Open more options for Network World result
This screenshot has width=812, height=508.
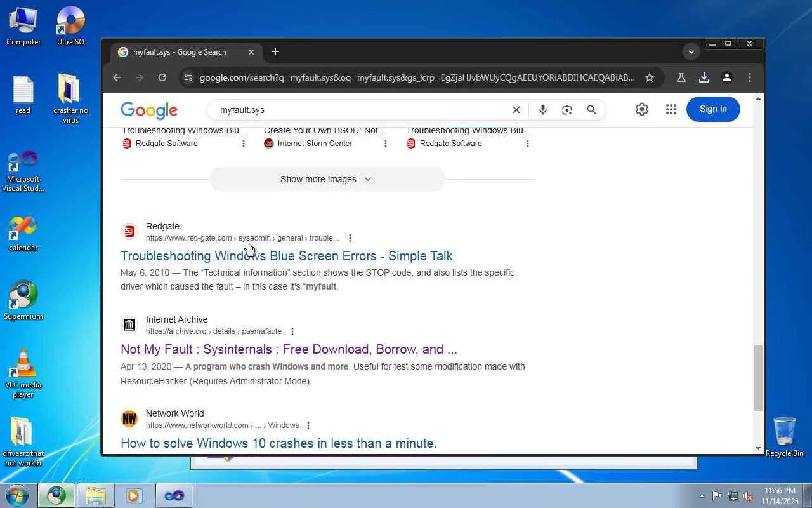tap(308, 425)
